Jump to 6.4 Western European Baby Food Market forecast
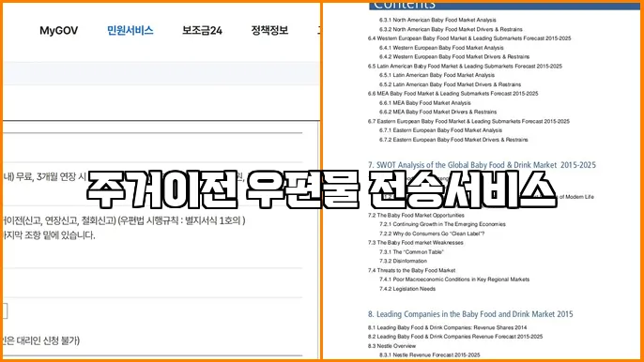644x362 pixels. click(x=469, y=38)
